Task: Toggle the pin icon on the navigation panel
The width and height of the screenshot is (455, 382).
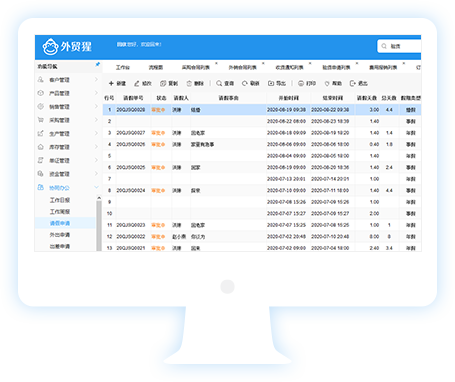Action: [x=97, y=64]
